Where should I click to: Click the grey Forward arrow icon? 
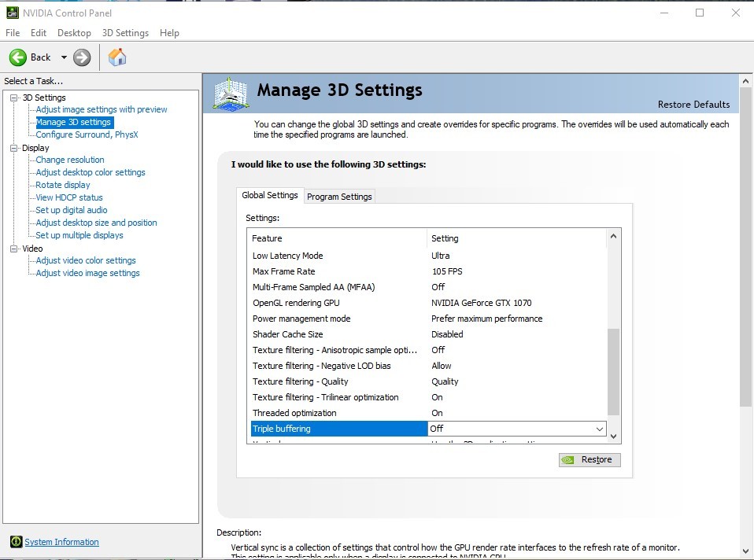pyautogui.click(x=82, y=57)
